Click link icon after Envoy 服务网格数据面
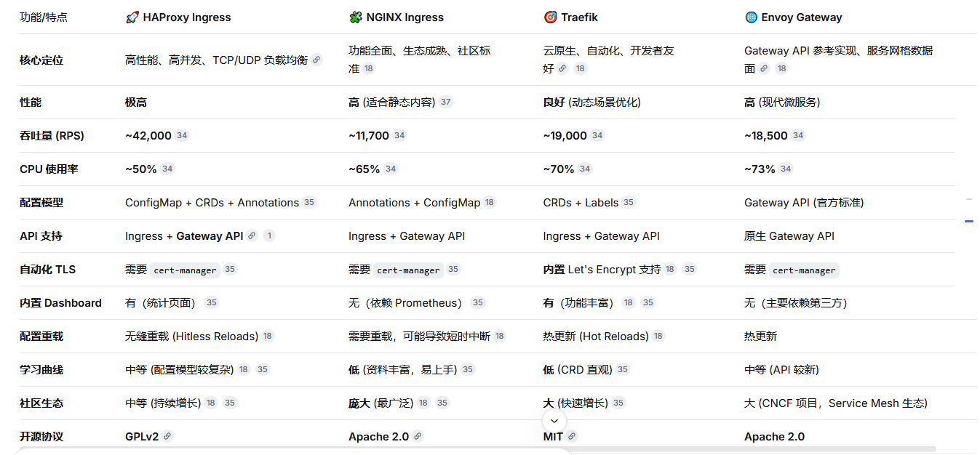980x455 pixels. (x=764, y=69)
